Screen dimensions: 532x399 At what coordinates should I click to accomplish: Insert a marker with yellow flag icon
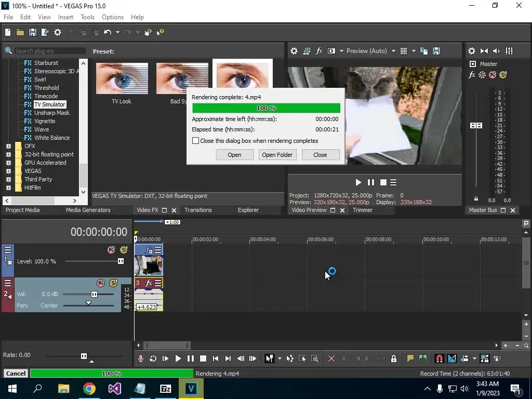coord(410,358)
